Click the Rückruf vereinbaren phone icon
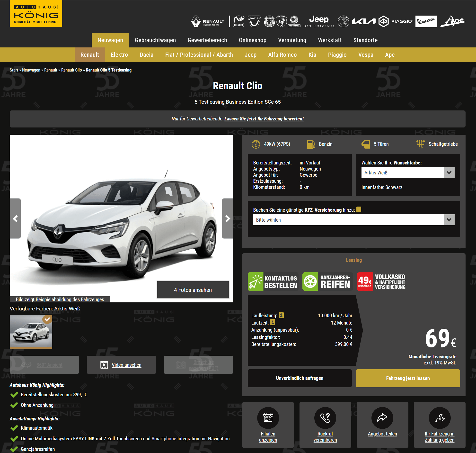Image resolution: width=476 pixels, height=453 pixels. pyautogui.click(x=325, y=418)
